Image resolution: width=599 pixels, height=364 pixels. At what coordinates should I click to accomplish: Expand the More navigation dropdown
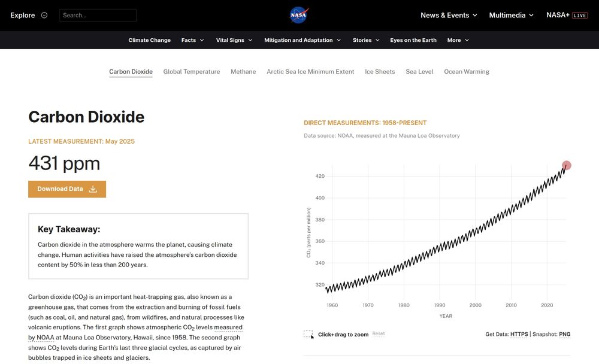coord(457,40)
